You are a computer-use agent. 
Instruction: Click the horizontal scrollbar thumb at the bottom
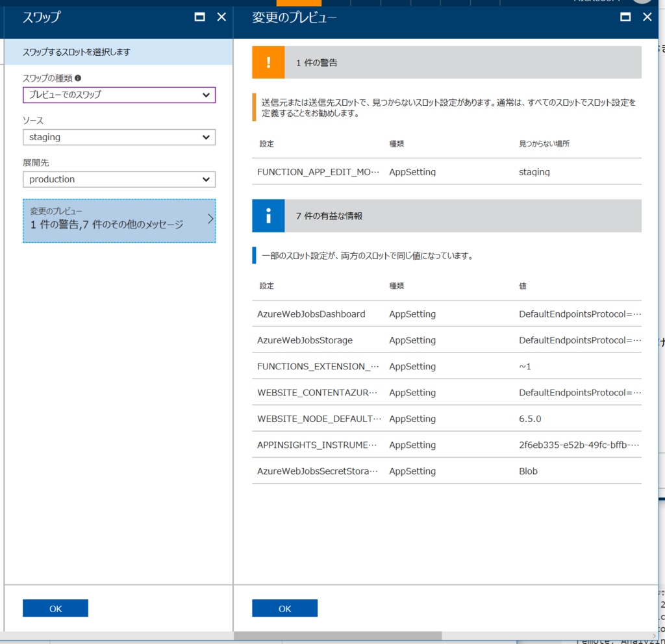[x=338, y=636]
